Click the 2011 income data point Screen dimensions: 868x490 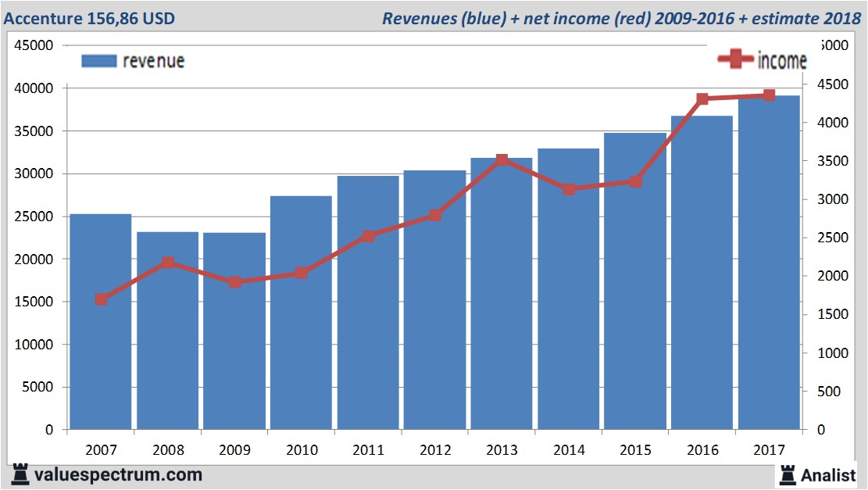368,236
